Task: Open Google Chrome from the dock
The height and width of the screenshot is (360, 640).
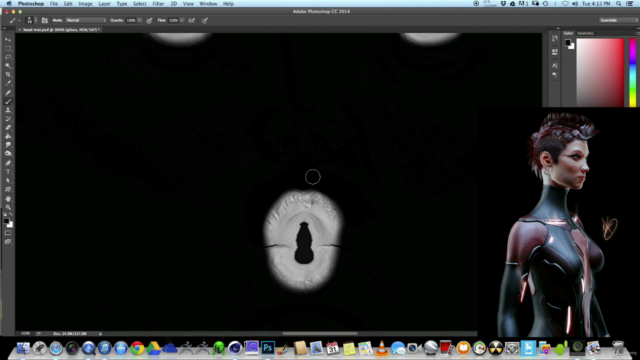Action: click(138, 348)
